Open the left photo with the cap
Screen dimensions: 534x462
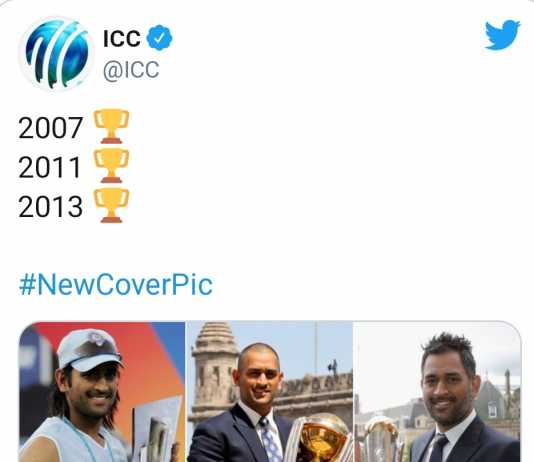pos(102,392)
